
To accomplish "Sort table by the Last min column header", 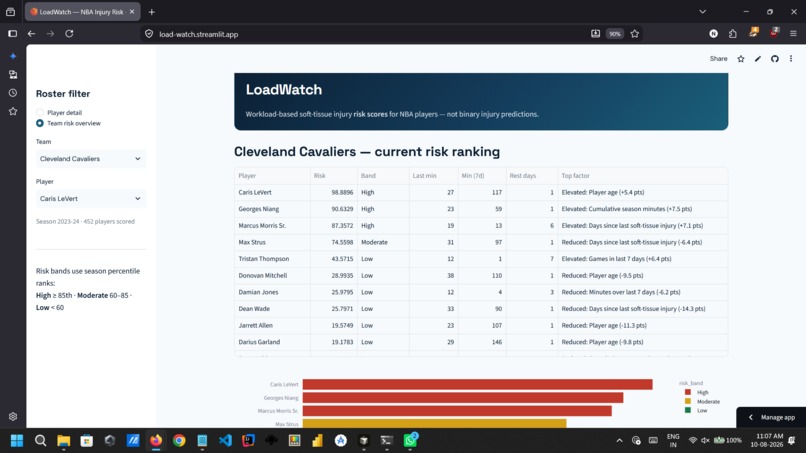I will tap(433, 176).
